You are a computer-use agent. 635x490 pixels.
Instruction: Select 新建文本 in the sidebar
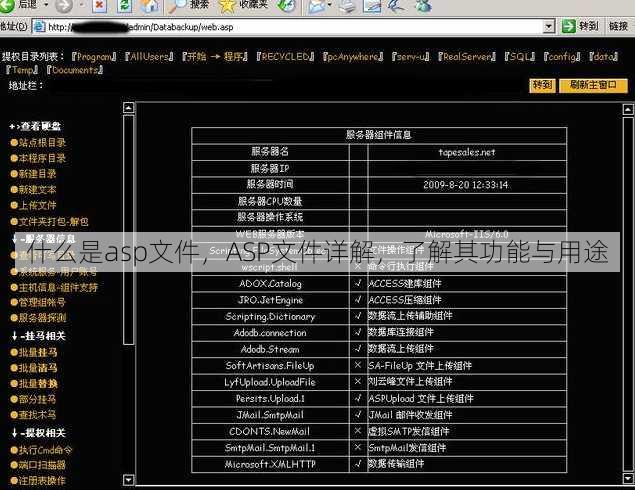(x=33, y=190)
